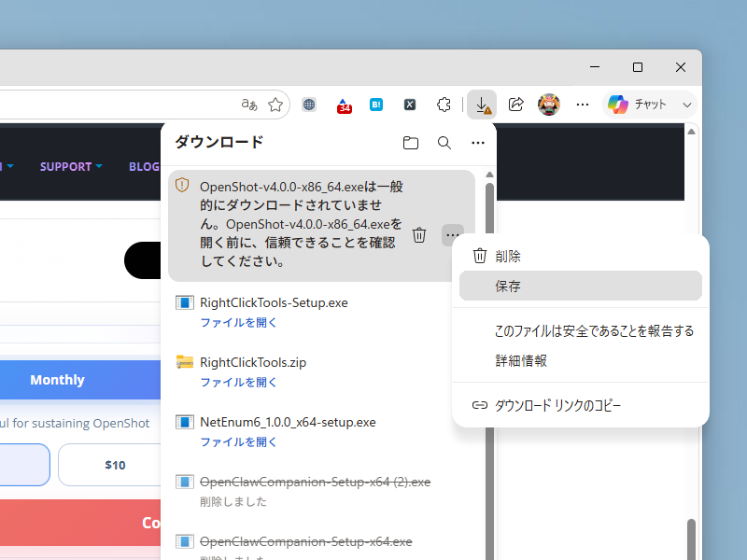Click downloads panel scrollbar up arrow
Image resolution: width=747 pixels, height=560 pixels.
click(489, 175)
